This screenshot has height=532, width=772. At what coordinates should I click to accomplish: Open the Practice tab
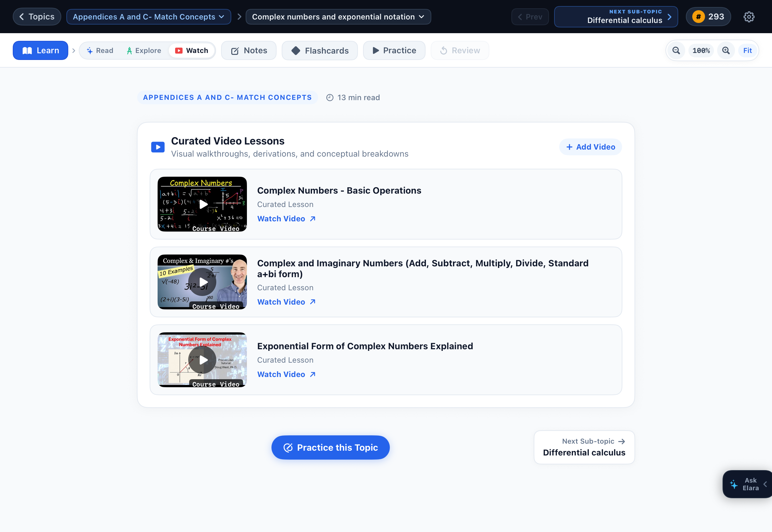click(x=394, y=50)
